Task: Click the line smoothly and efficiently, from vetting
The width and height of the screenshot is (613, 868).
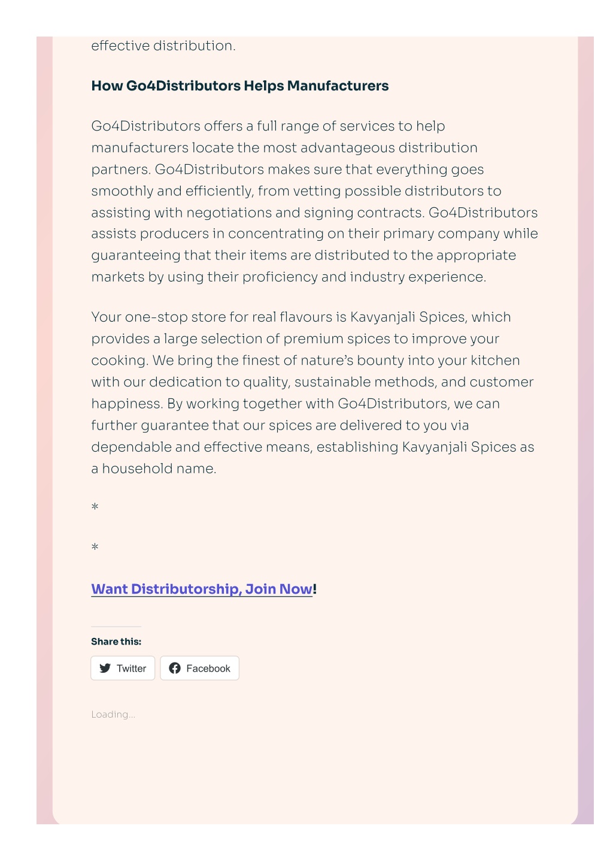Action: pos(296,191)
